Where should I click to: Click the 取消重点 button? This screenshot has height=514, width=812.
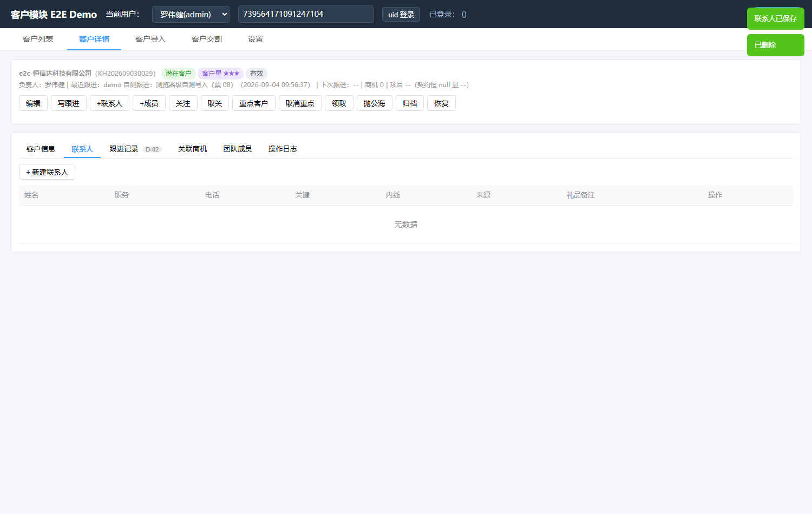(x=300, y=103)
